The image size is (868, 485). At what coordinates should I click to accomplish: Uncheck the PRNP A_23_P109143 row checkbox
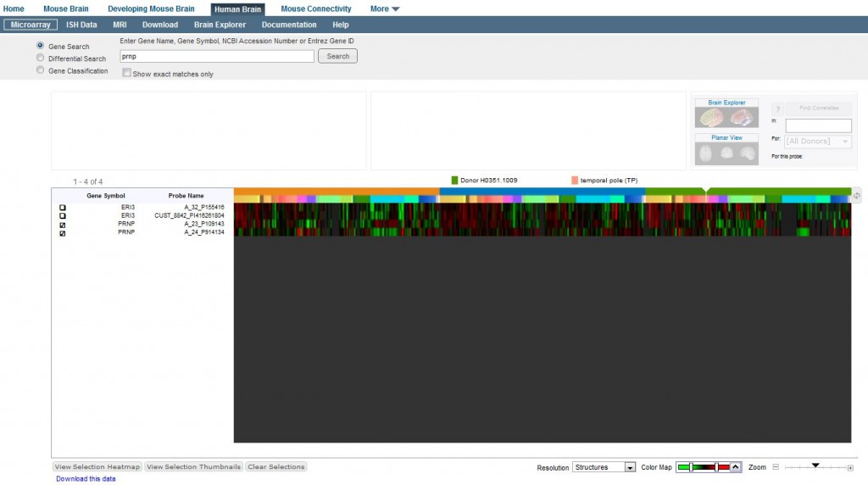(63, 225)
